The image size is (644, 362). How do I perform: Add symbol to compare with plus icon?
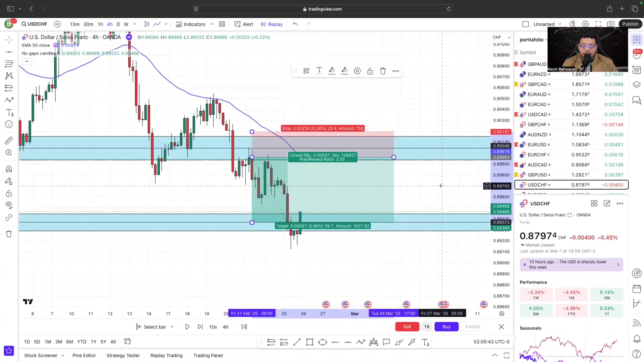[x=57, y=24]
